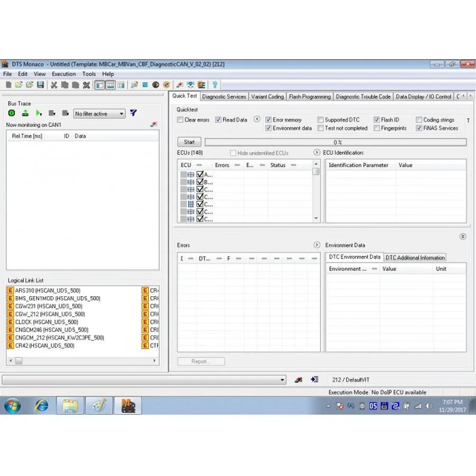Viewport: 476px width, 476px height.
Task: Toggle the horizontal split layout icon
Action: click(x=111, y=85)
